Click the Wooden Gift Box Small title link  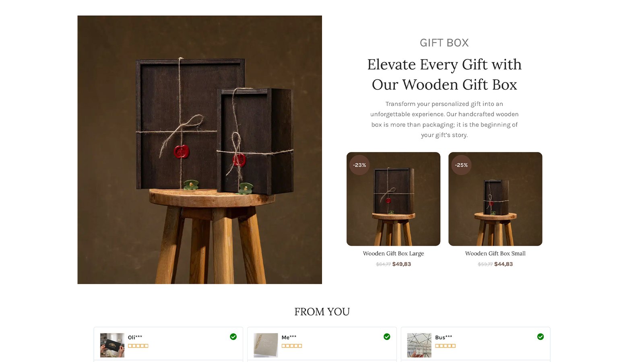coord(495,253)
